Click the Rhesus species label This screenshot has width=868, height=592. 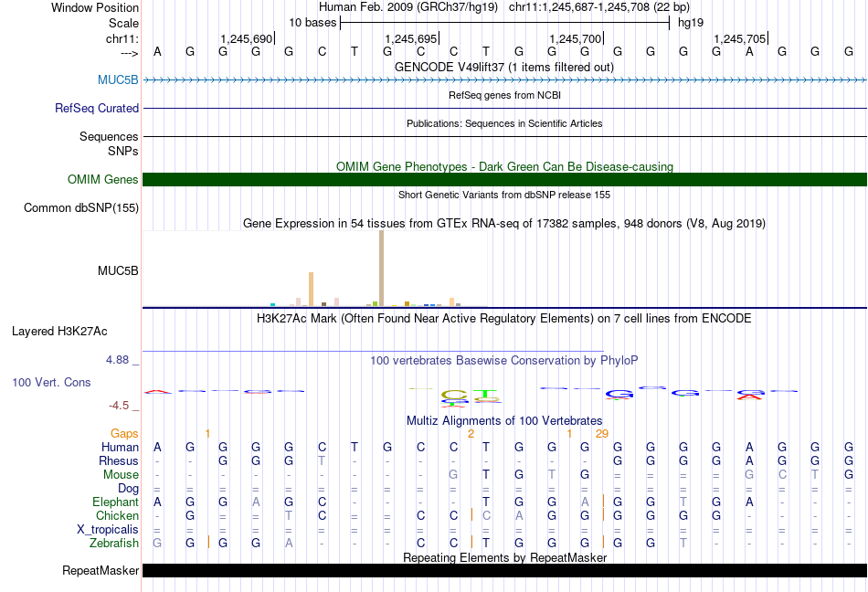click(x=119, y=460)
